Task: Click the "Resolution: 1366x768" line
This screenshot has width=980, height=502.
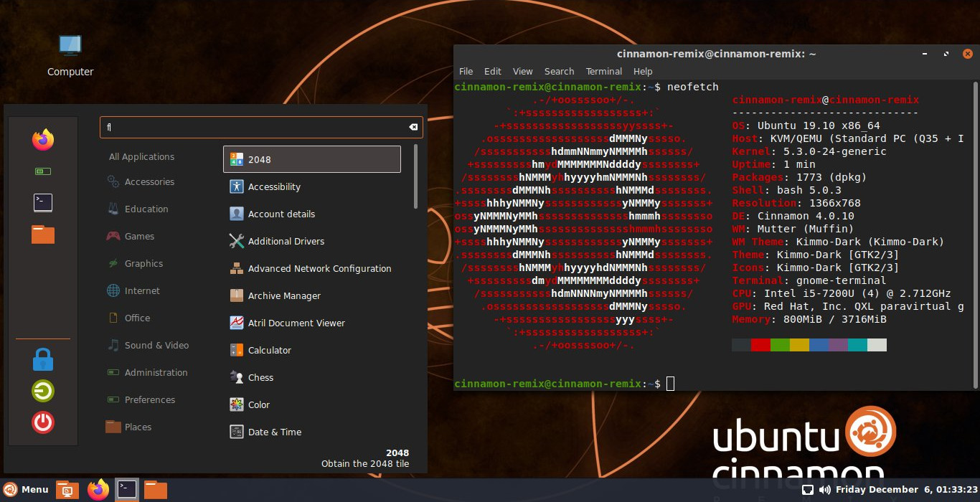Action: point(796,204)
